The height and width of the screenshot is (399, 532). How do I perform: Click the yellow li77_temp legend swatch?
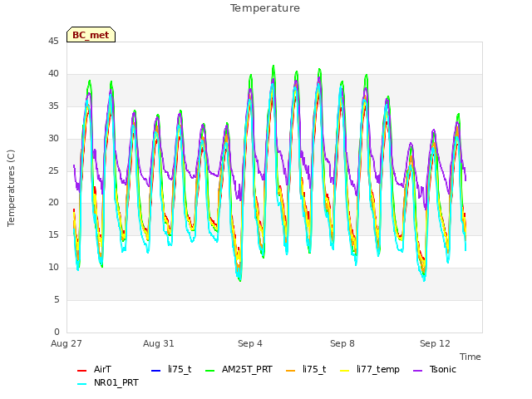344,370
